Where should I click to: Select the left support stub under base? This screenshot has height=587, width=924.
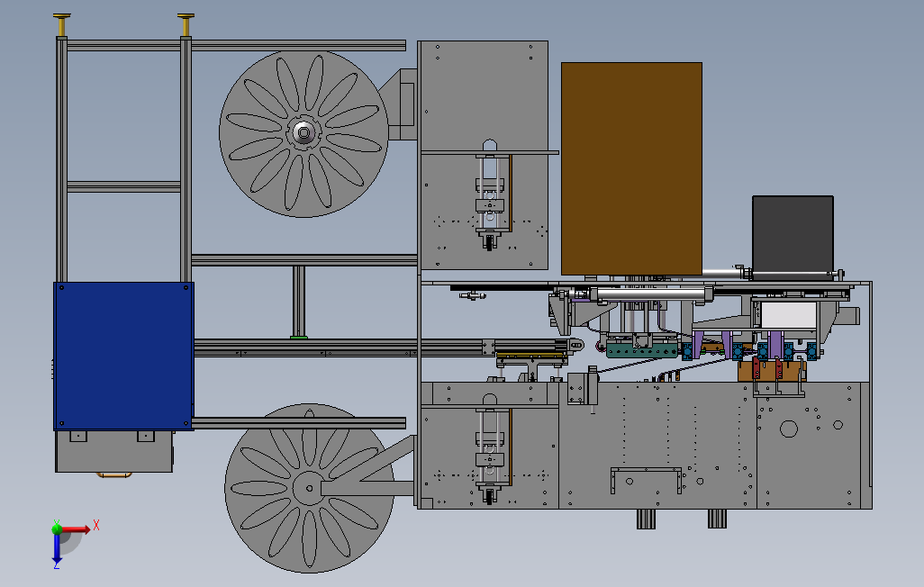[646, 519]
